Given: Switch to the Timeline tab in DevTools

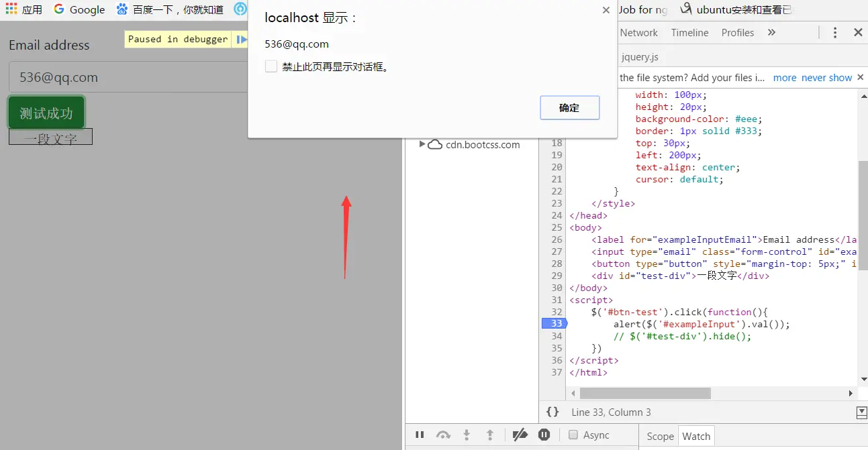Looking at the screenshot, I should (689, 32).
